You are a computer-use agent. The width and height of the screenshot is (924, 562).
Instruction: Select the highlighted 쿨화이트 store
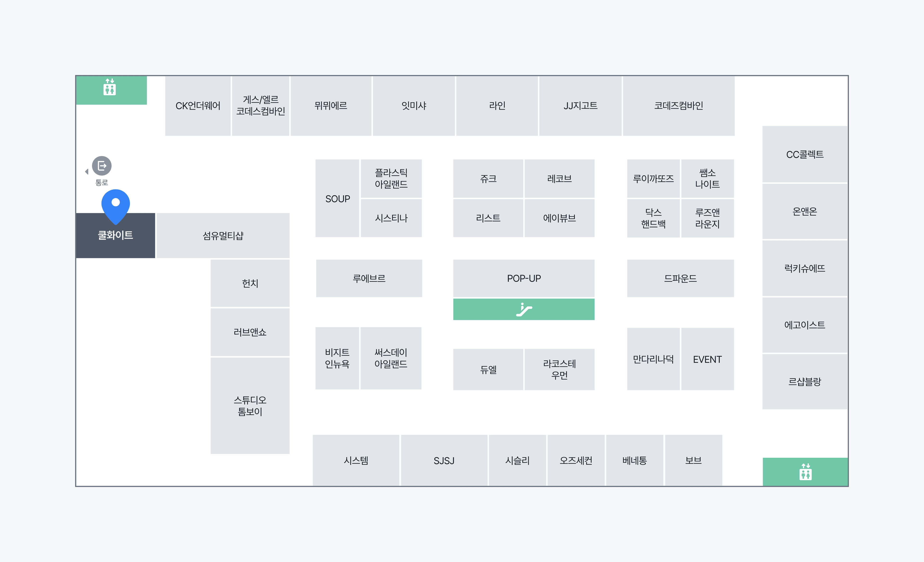pyautogui.click(x=115, y=236)
